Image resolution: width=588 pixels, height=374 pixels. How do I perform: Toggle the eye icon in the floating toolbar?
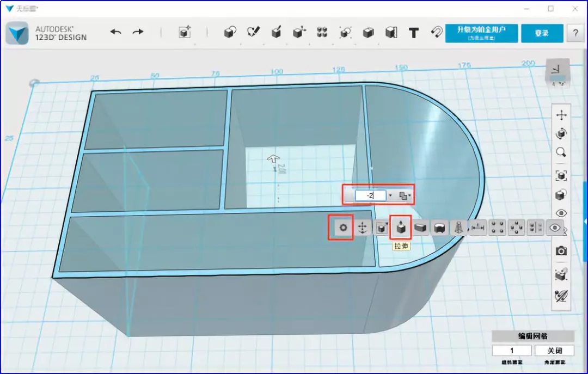point(555,228)
